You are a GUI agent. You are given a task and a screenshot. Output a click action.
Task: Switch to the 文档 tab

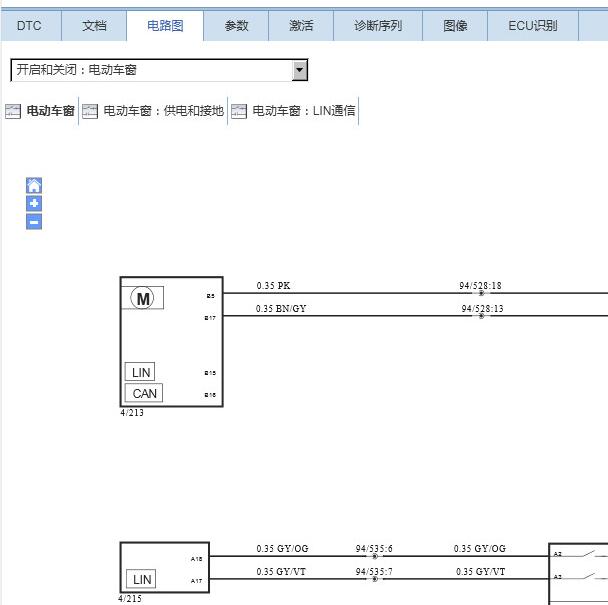(94, 26)
